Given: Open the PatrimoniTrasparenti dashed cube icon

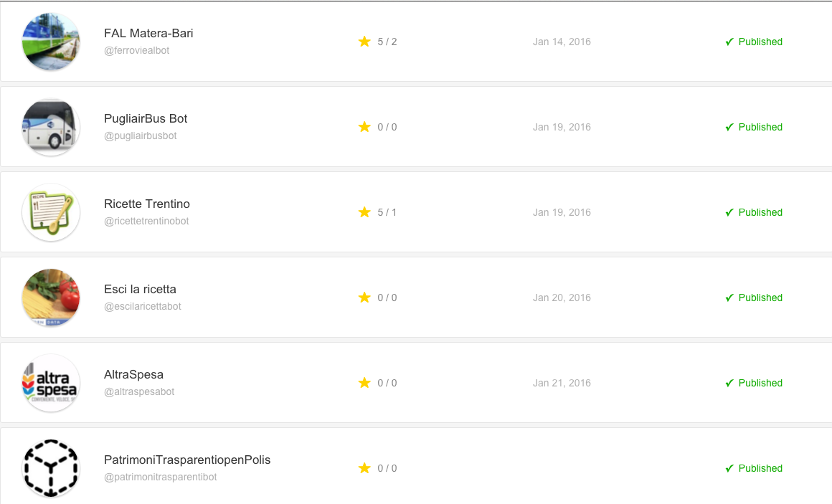Looking at the screenshot, I should pyautogui.click(x=51, y=468).
